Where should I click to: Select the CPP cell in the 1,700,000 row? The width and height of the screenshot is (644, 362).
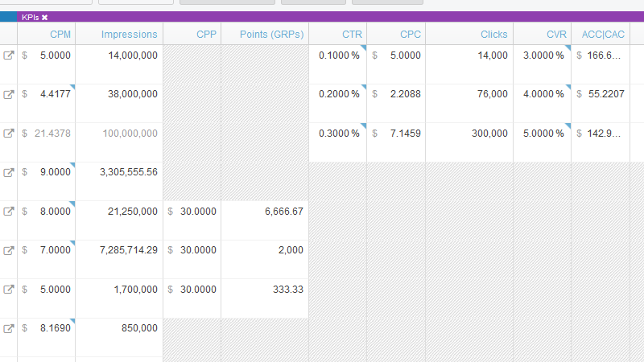coord(192,298)
